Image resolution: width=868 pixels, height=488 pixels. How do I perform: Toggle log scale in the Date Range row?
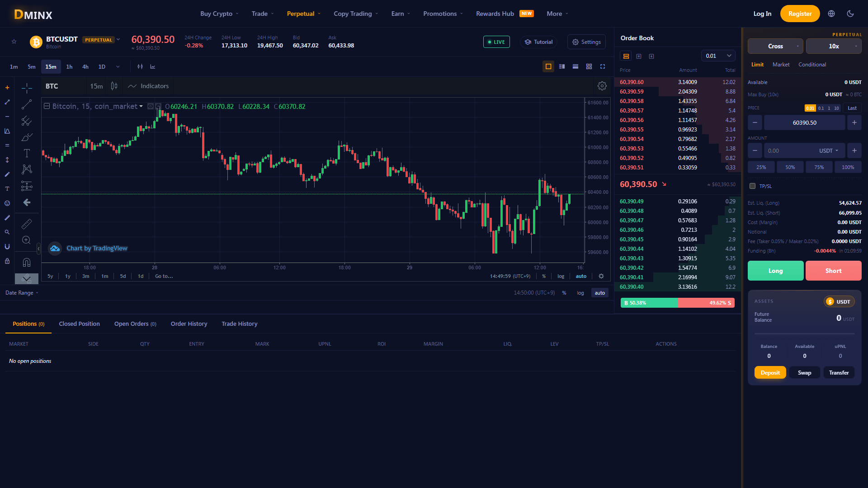(580, 293)
